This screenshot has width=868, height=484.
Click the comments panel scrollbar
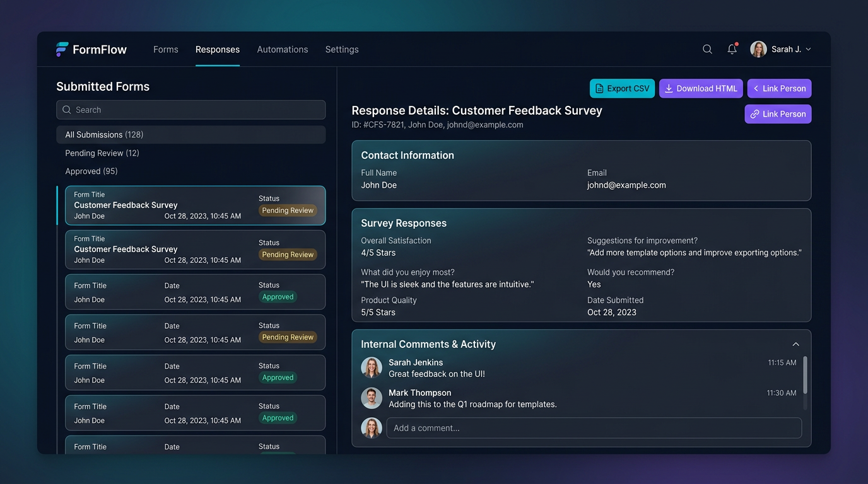[x=805, y=375]
